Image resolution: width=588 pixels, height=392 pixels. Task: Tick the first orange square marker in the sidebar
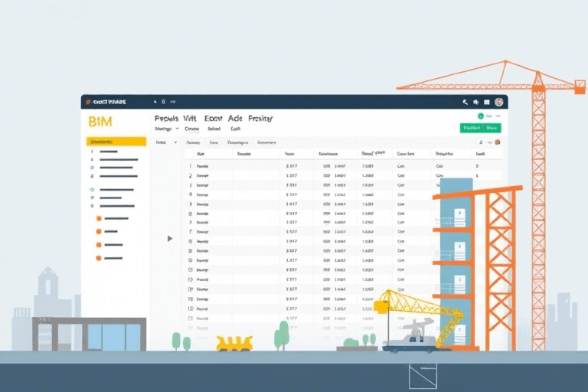[99, 218]
